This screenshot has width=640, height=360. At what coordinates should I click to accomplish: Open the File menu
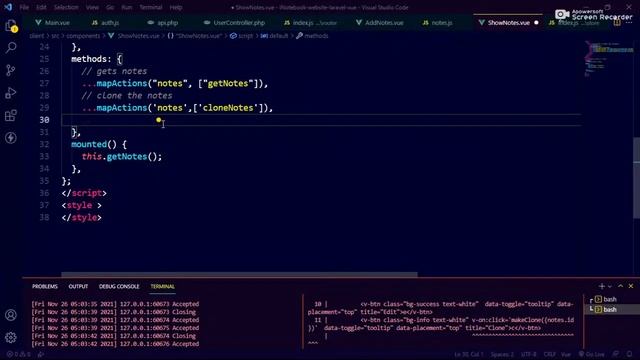point(24,7)
